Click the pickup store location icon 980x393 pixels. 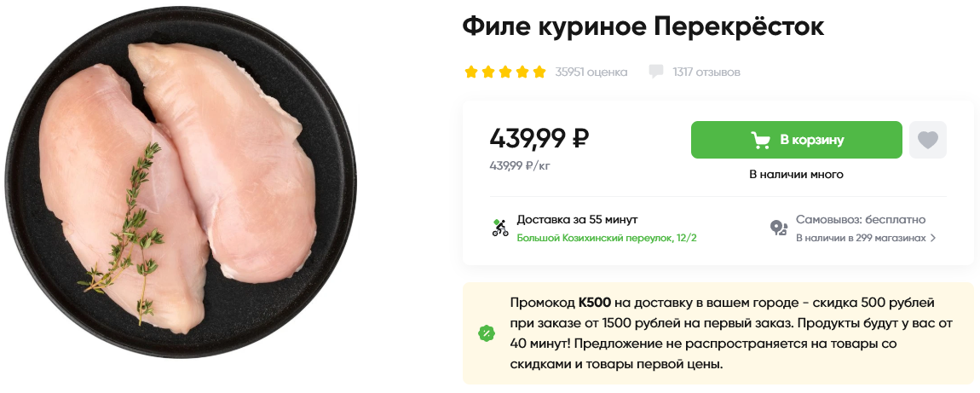click(x=778, y=228)
